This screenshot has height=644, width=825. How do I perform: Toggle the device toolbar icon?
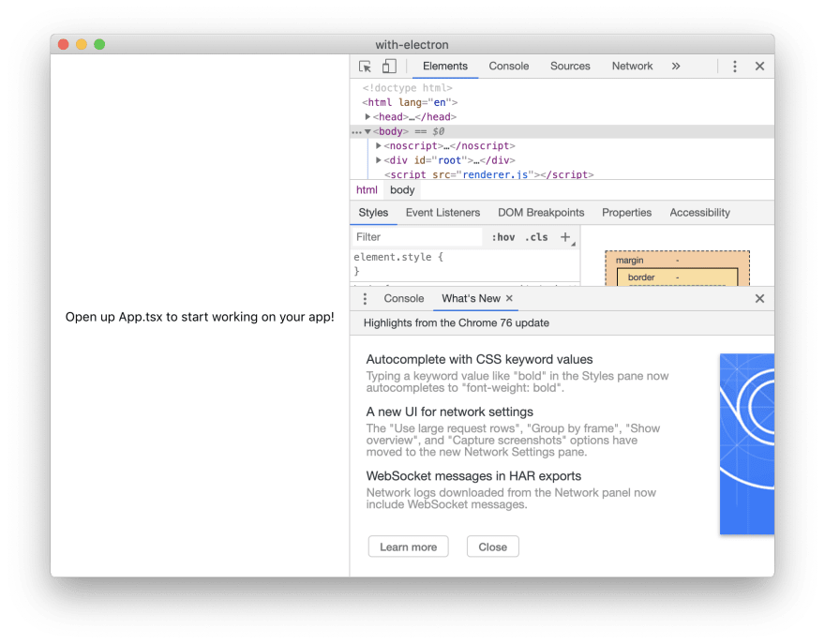point(389,67)
